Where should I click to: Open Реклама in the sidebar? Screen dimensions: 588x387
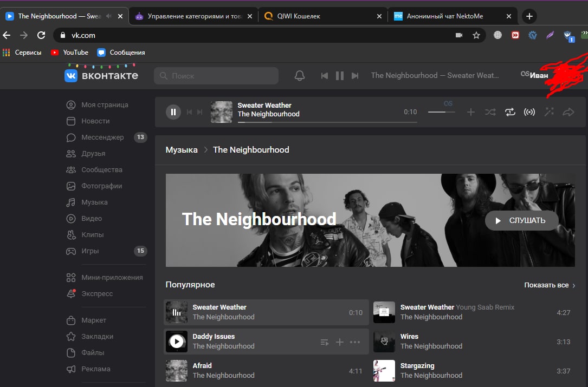pos(89,369)
